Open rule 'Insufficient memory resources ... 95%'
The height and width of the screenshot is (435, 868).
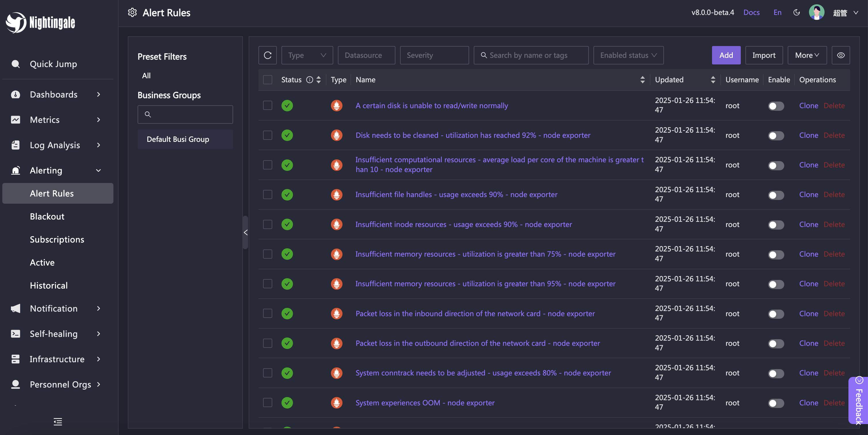(485, 284)
